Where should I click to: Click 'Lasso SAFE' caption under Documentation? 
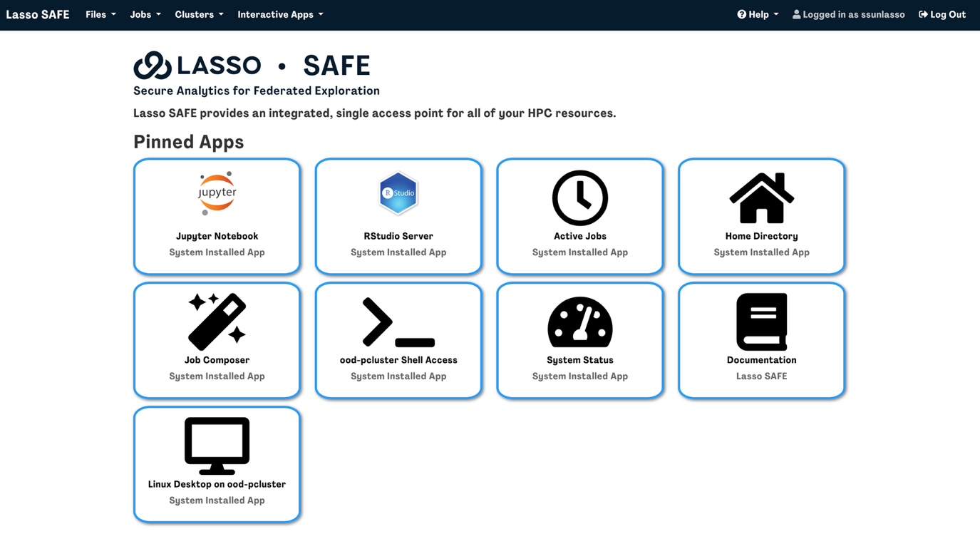coord(761,376)
